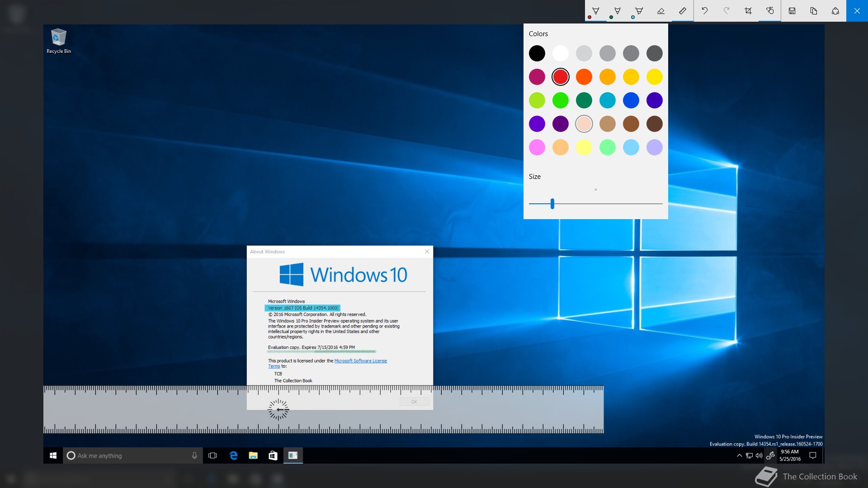Image resolution: width=868 pixels, height=488 pixels.
Task: Select the lavender pastel swatch
Action: 655,147
